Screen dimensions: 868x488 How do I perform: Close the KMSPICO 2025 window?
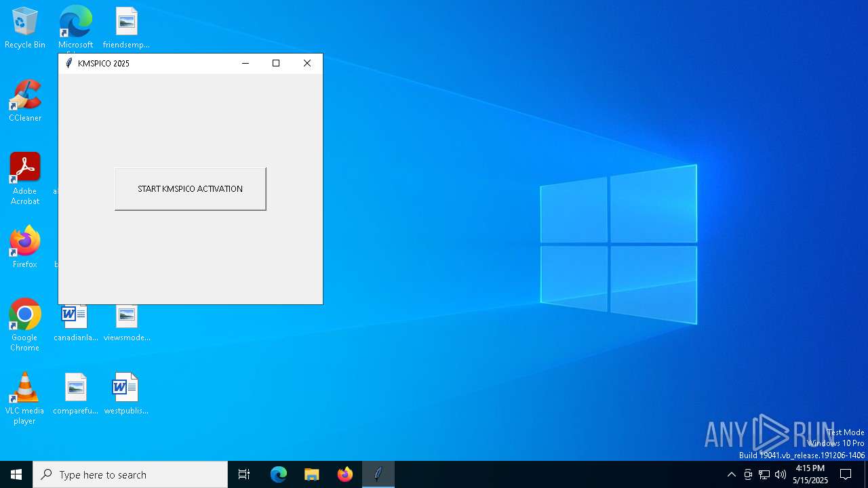[x=307, y=63]
